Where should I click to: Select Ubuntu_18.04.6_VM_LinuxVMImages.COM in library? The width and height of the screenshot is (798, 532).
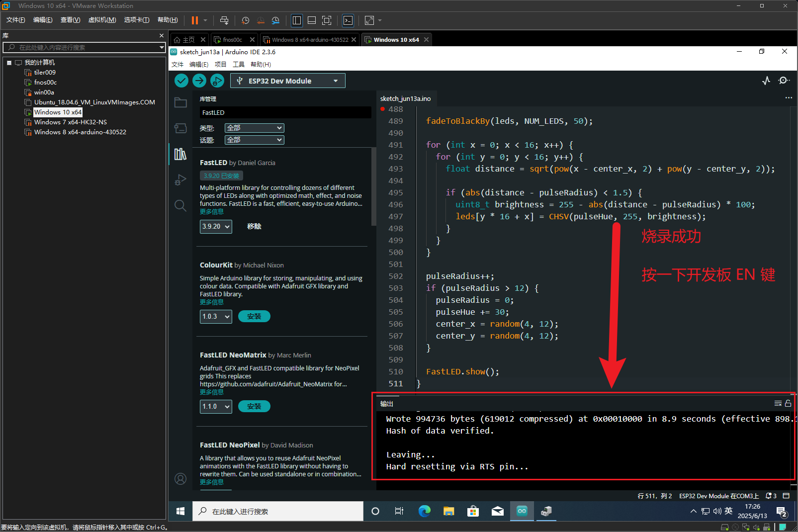tap(94, 102)
